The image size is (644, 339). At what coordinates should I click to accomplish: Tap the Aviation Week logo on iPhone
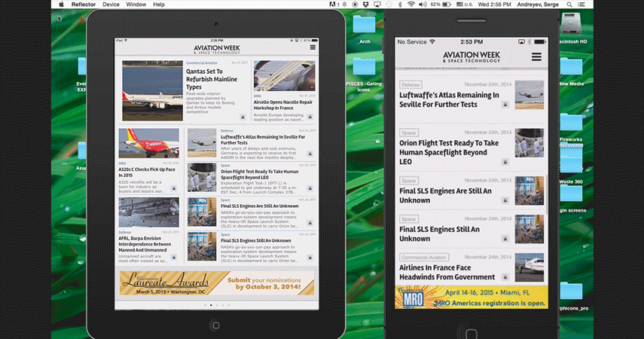472,56
